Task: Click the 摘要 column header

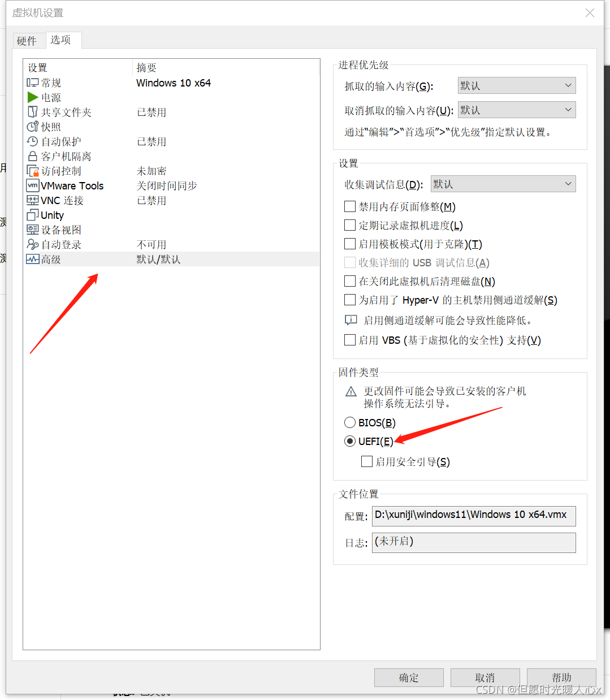Action: [226, 68]
